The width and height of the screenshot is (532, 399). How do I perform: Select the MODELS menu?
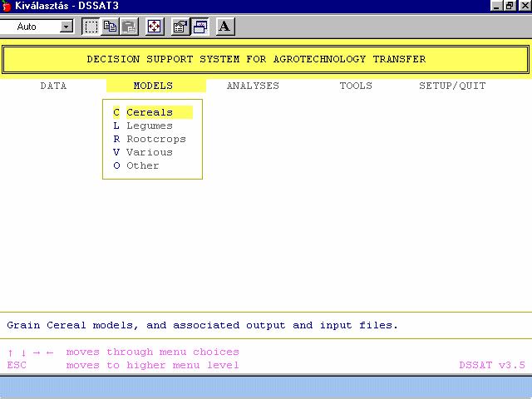pyautogui.click(x=153, y=86)
